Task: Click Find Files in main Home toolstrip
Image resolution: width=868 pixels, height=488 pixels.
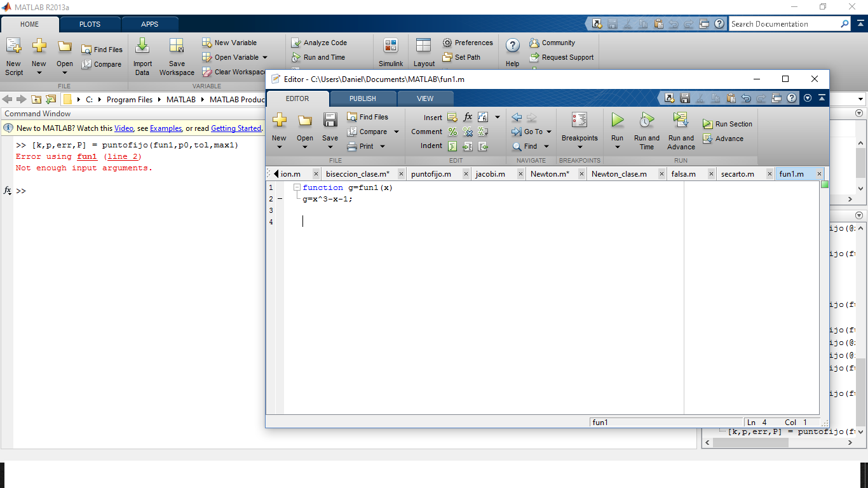Action: 102,50
